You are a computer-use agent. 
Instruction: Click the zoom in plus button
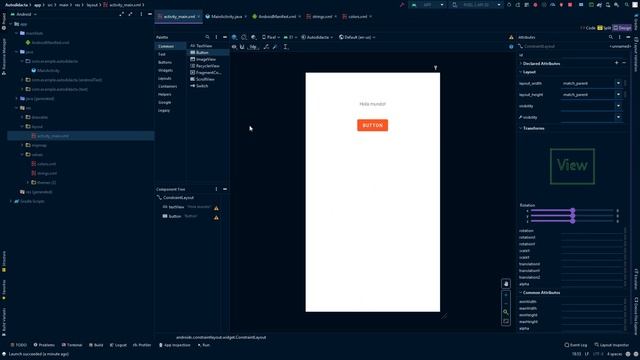coord(506,295)
